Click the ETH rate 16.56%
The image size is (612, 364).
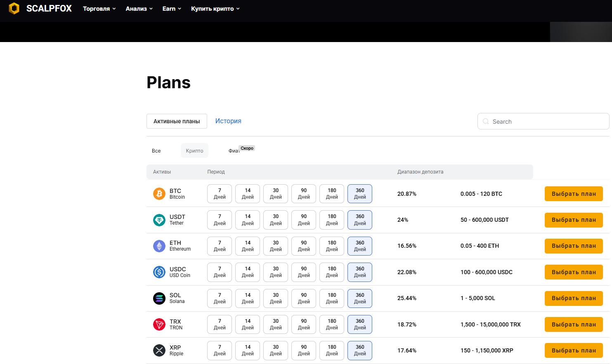coord(407,246)
